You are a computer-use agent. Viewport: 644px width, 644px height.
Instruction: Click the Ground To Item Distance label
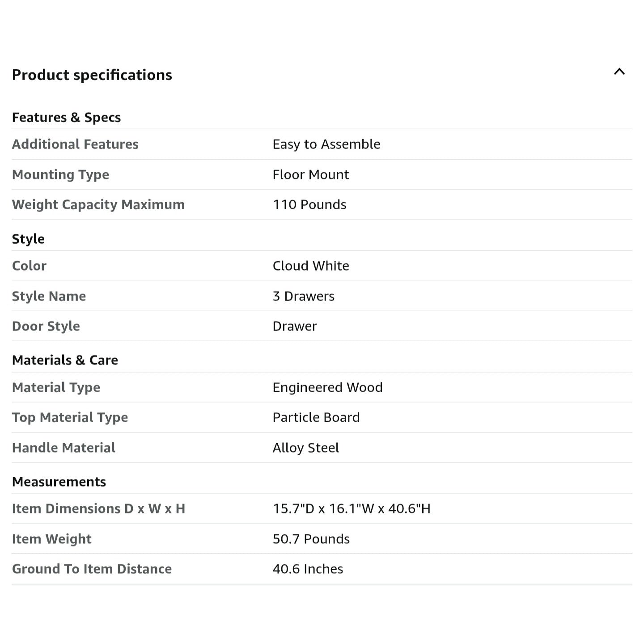tap(92, 569)
